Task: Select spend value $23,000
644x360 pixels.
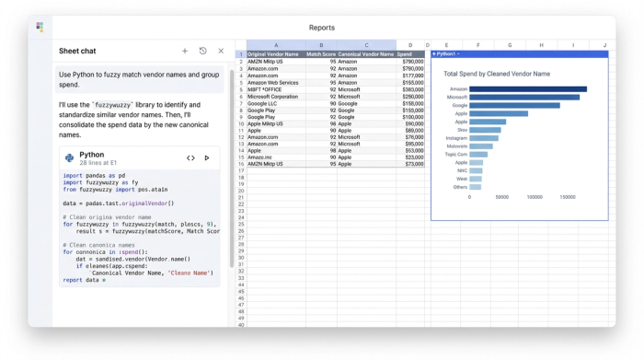Action: pyautogui.click(x=410, y=157)
